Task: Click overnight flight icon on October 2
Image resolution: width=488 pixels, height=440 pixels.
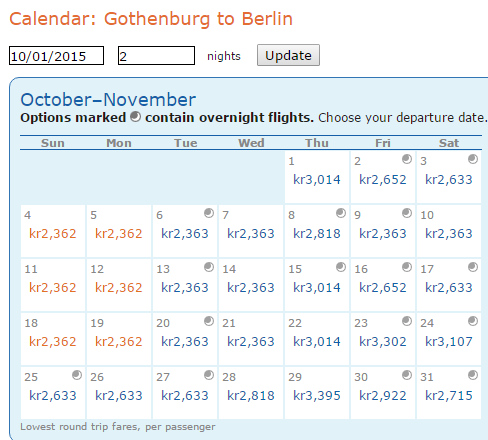Action: (x=407, y=159)
